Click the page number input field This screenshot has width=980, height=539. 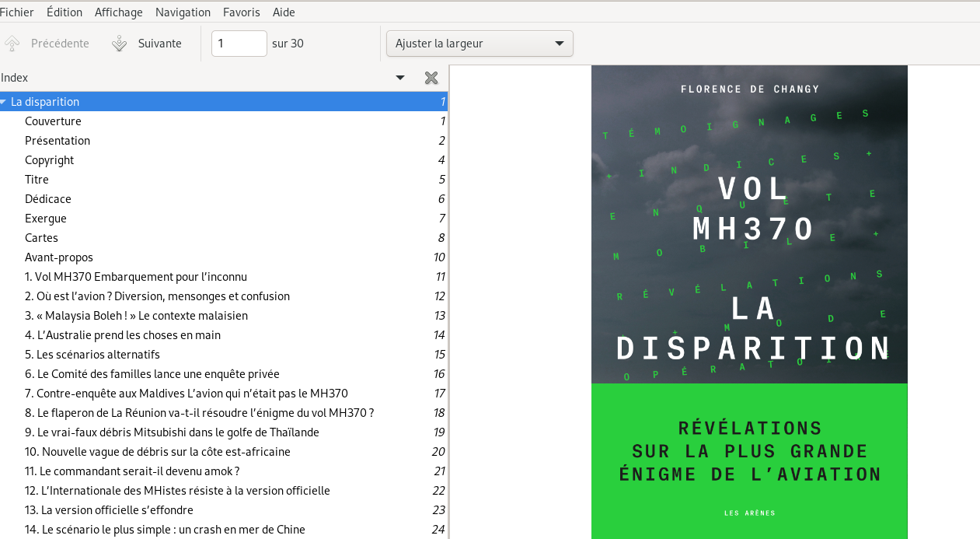point(239,44)
